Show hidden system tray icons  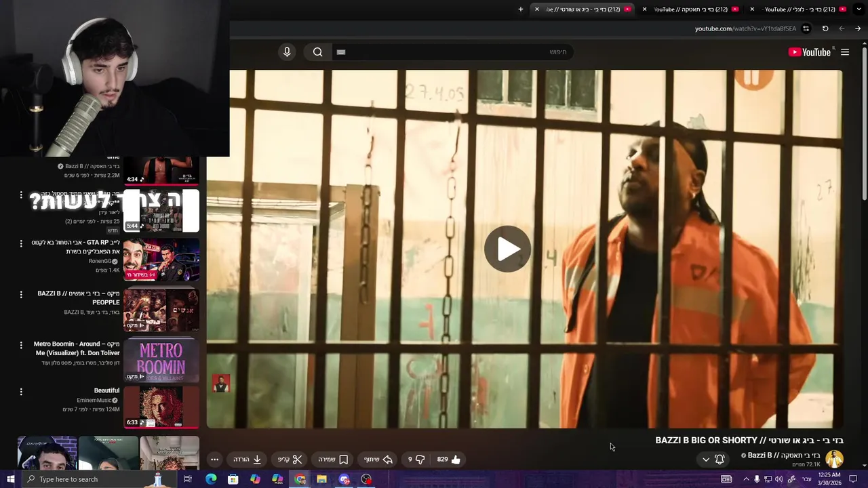tap(746, 479)
